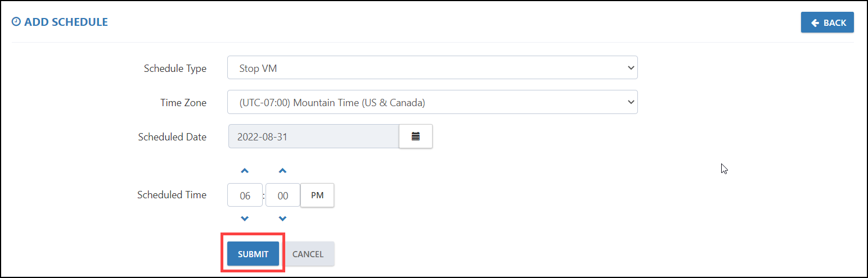Click the Scheduled Time label
The image size is (868, 278).
[x=172, y=195]
